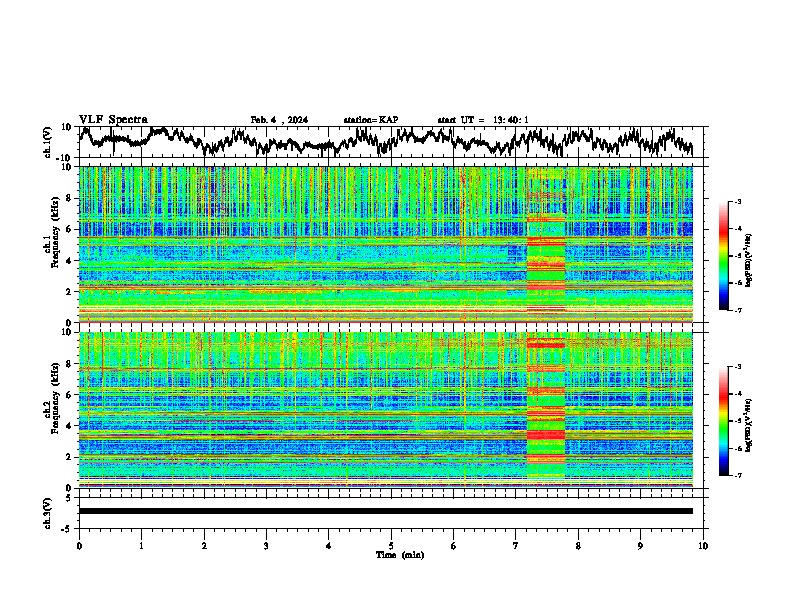The image size is (792, 612).
Task: Select the "station=KAP" header label
Action: coord(371,120)
